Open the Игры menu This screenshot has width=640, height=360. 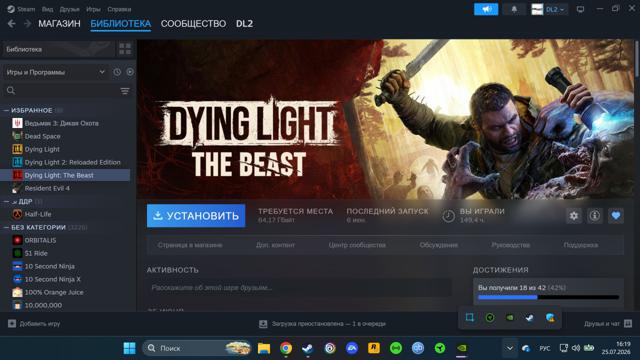click(x=93, y=9)
